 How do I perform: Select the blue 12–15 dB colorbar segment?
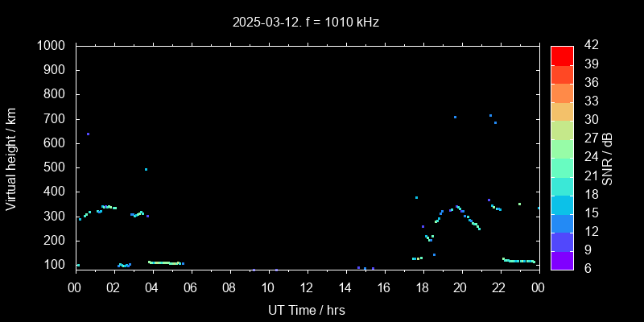click(x=562, y=223)
